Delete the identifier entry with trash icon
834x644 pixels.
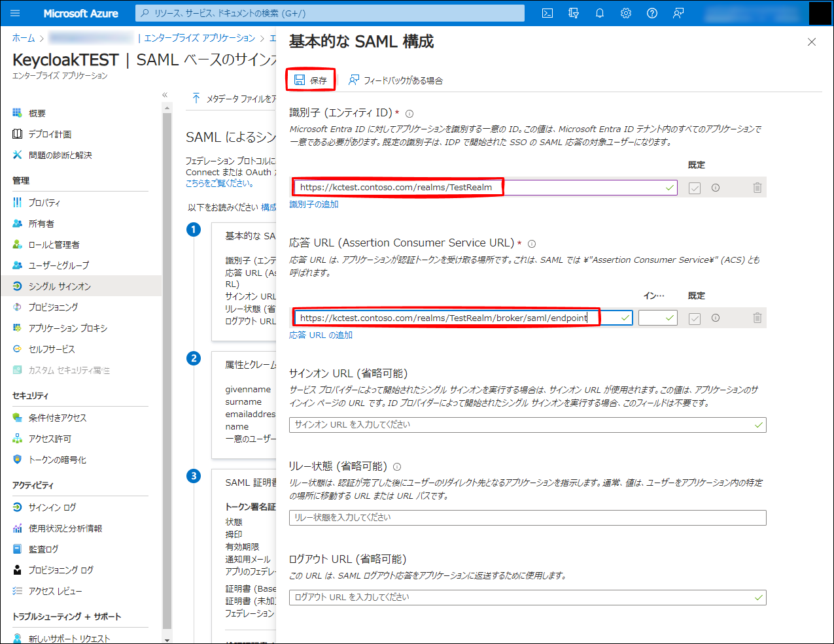[x=757, y=188]
